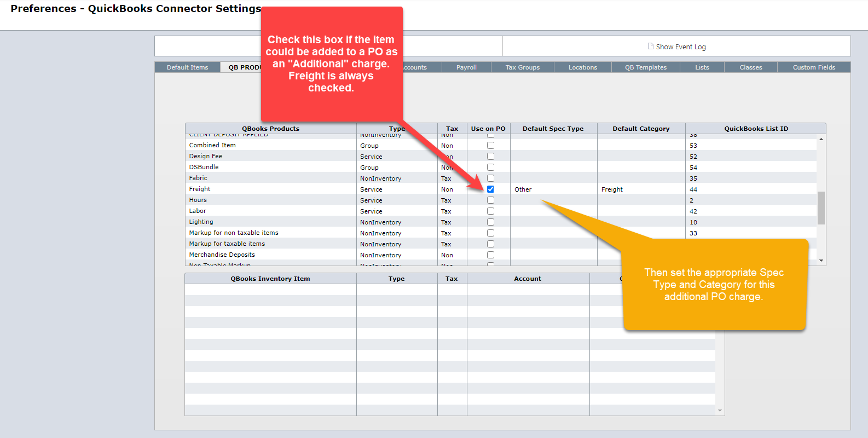Click the QBooks Inventory Item column header
Viewport: 868px width, 438px height.
pyautogui.click(x=270, y=279)
